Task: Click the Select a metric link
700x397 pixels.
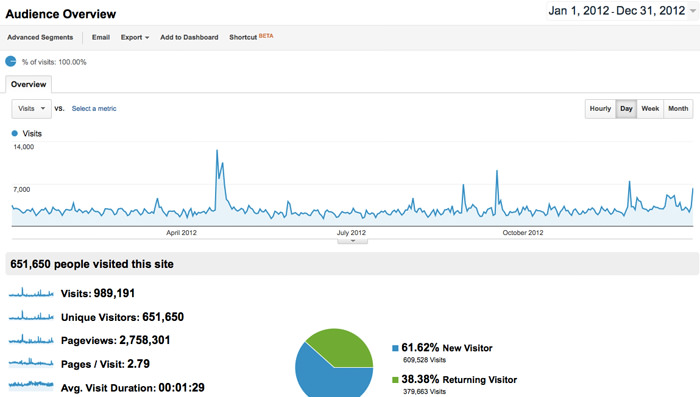Action: coord(94,109)
